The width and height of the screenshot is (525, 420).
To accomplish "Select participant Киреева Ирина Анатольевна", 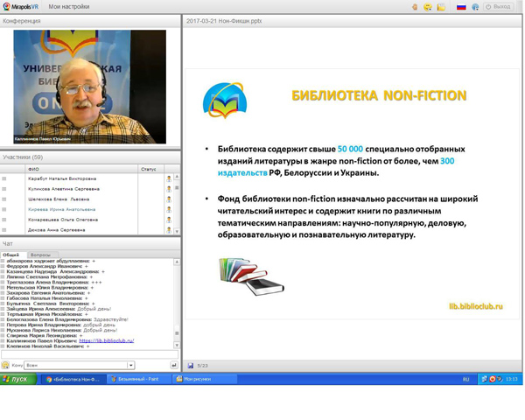I will tap(61, 210).
